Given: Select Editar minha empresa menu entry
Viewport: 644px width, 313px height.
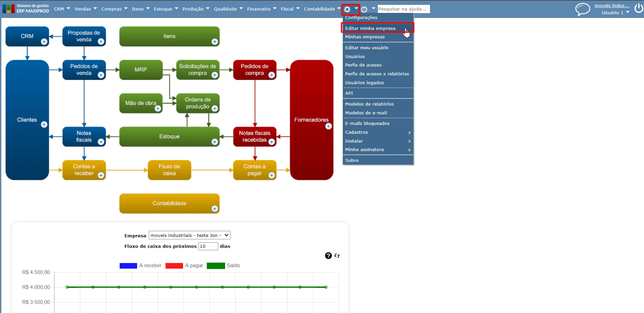Looking at the screenshot, I should [x=378, y=28].
